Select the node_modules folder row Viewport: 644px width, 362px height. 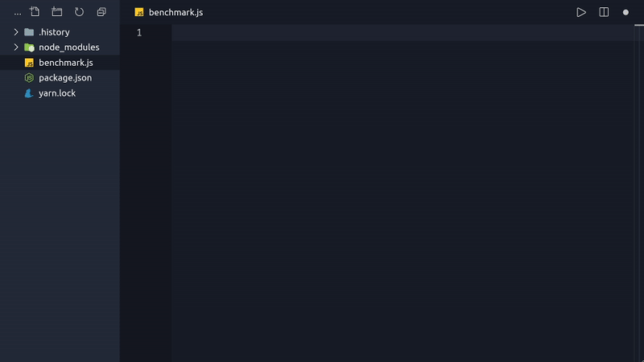point(60,47)
